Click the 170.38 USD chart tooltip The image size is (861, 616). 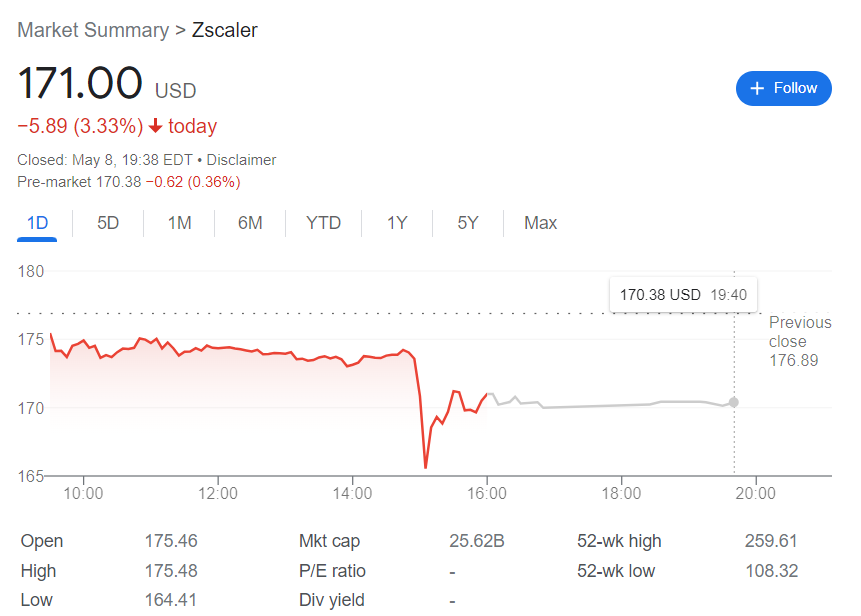(683, 295)
